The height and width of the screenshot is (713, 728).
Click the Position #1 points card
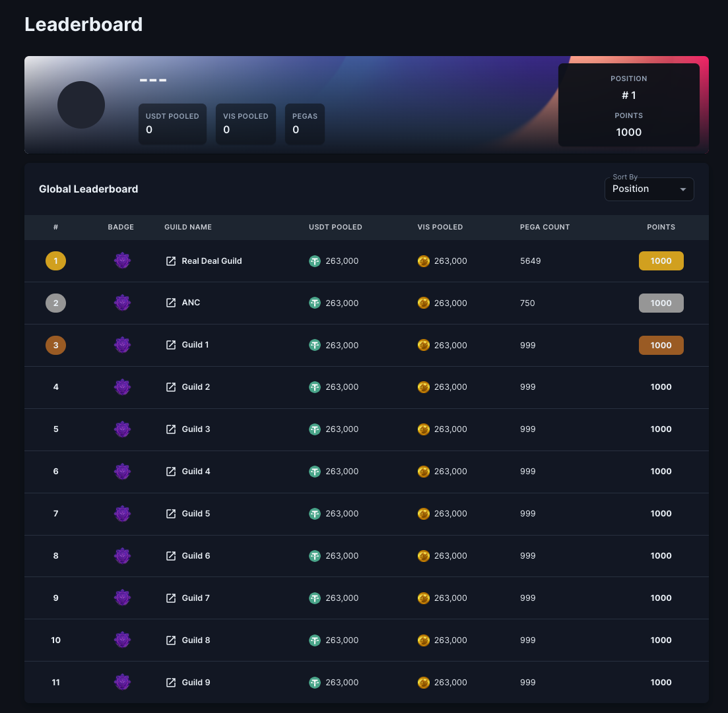(x=628, y=105)
